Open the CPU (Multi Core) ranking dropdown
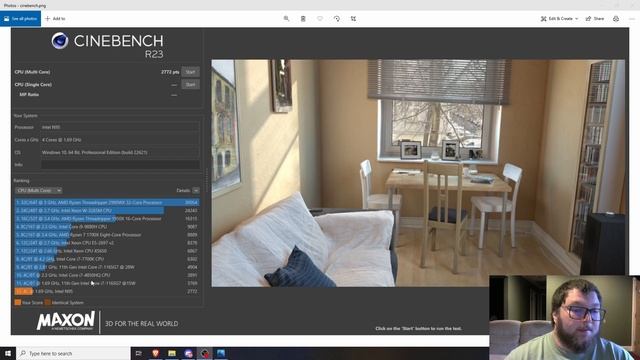This screenshot has width=640, height=360. pyautogui.click(x=39, y=191)
